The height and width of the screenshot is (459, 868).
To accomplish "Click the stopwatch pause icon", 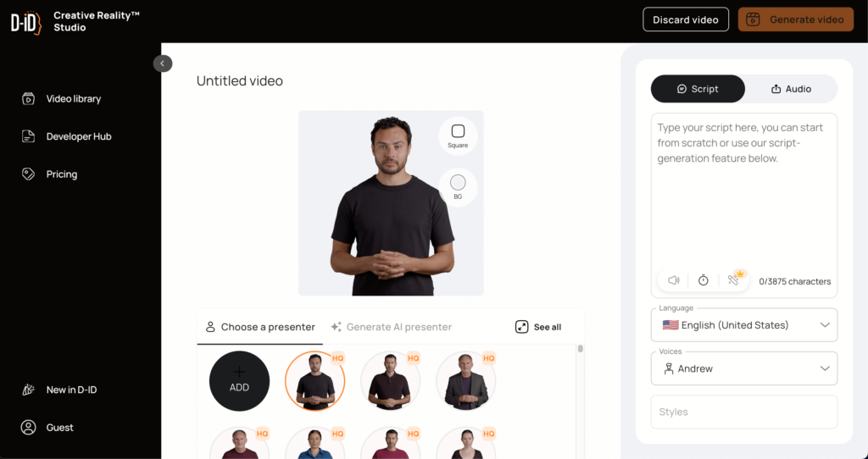I will coord(703,280).
